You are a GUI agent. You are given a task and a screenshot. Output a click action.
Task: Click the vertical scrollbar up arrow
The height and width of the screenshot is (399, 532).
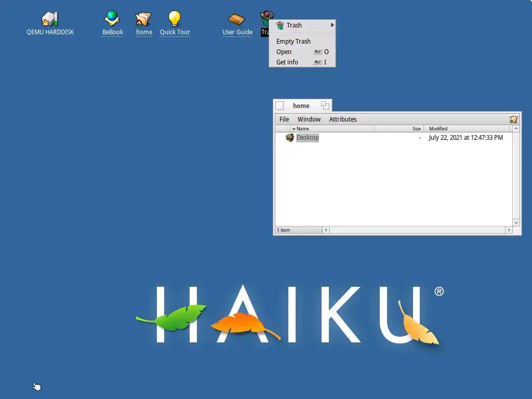(x=516, y=129)
